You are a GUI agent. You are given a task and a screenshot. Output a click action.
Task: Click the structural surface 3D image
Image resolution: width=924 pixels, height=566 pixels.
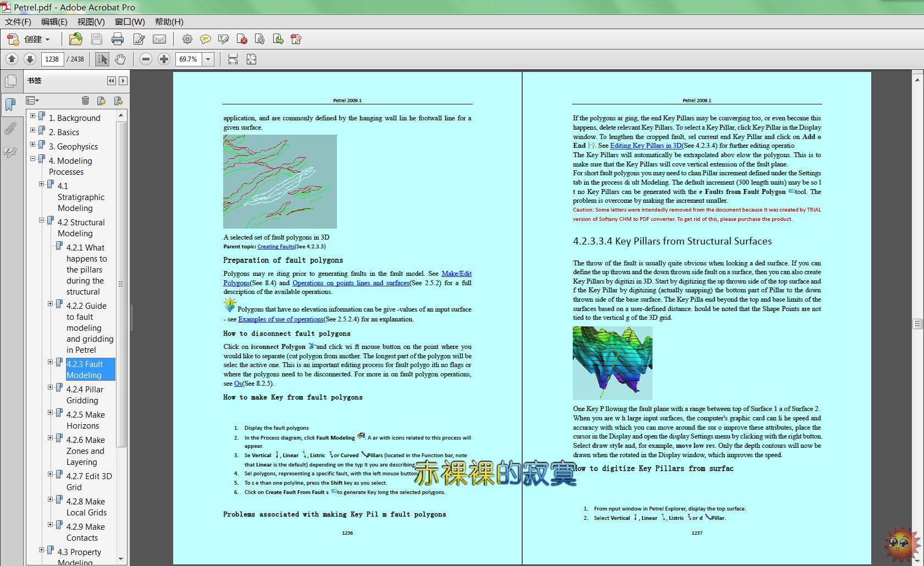coord(612,363)
